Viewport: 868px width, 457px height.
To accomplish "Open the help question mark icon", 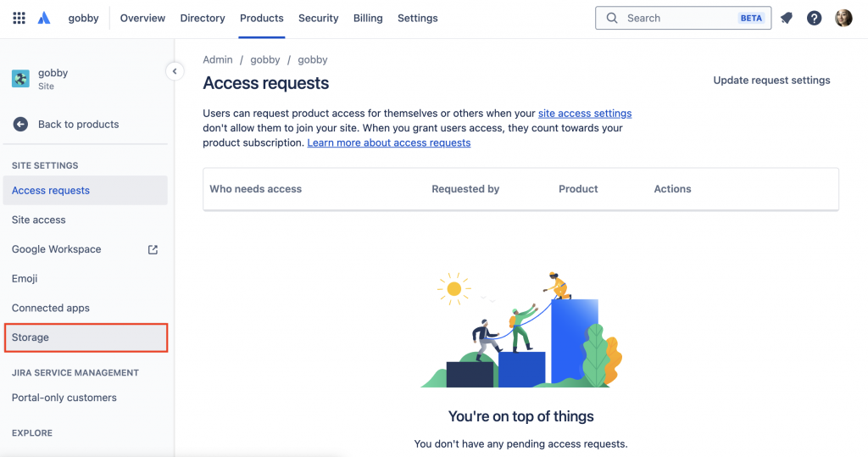I will (814, 18).
